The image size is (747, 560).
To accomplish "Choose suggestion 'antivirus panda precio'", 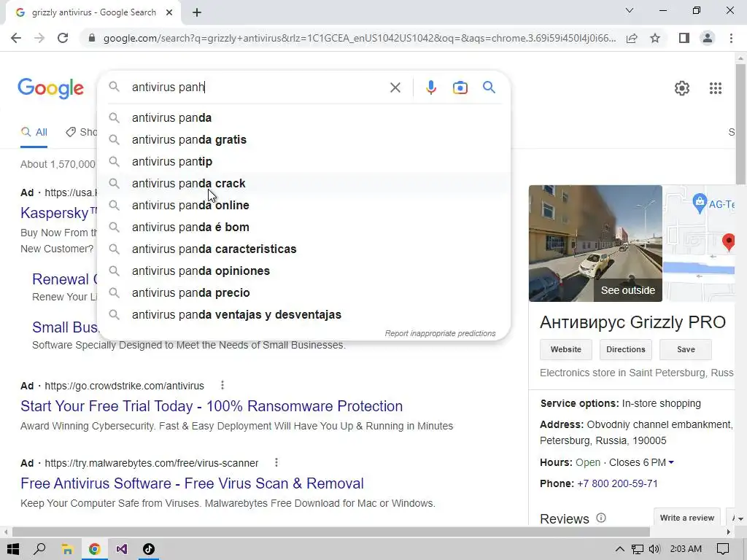I will (x=303, y=293).
